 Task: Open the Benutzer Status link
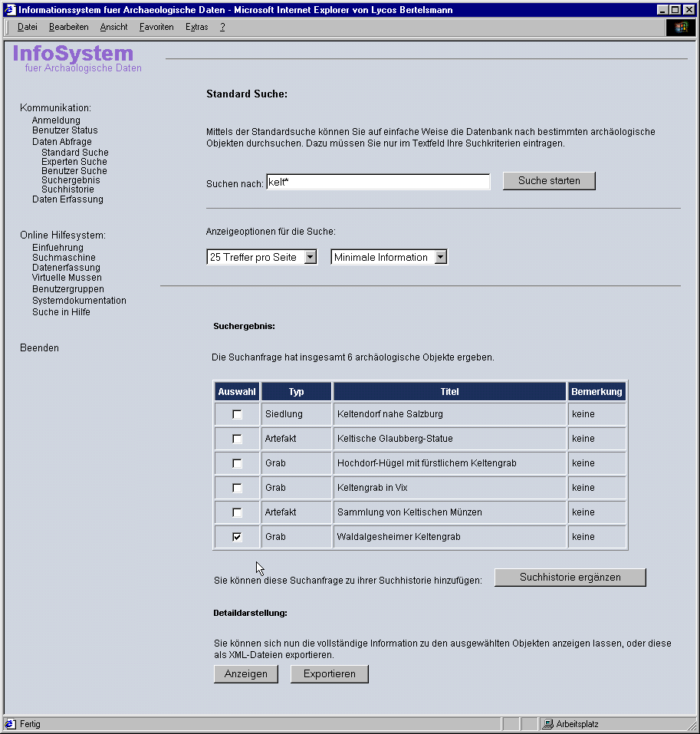pyautogui.click(x=65, y=130)
